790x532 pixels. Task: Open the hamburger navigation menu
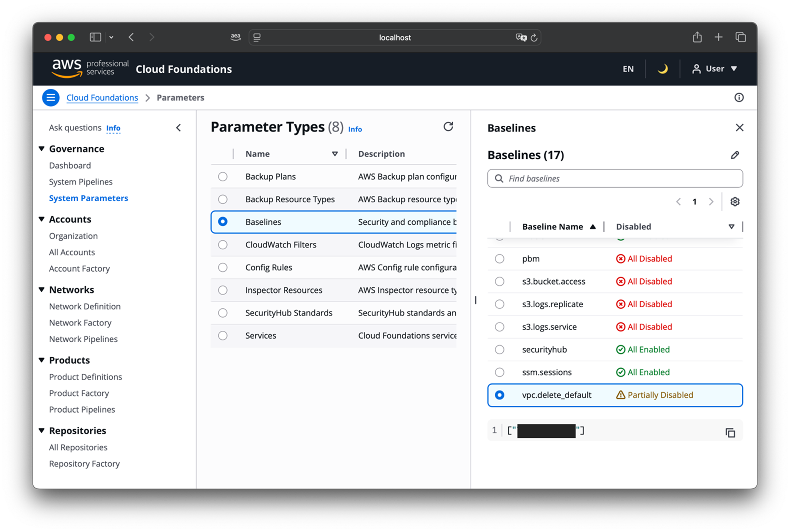[51, 98]
